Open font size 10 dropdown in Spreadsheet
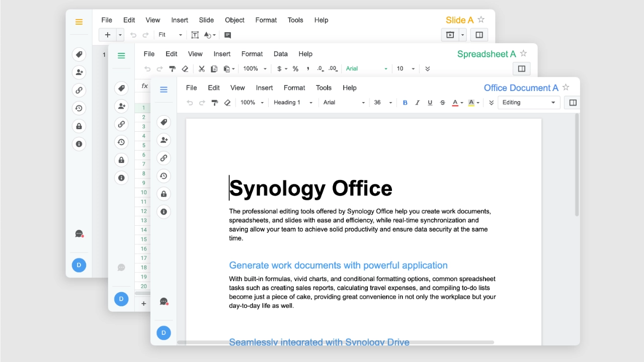644x362 pixels. pos(406,69)
